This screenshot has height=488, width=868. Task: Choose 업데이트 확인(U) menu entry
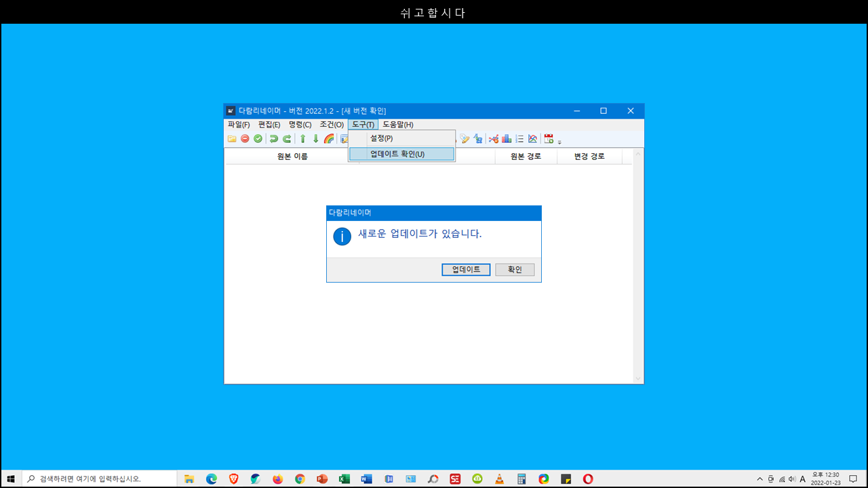401,154
